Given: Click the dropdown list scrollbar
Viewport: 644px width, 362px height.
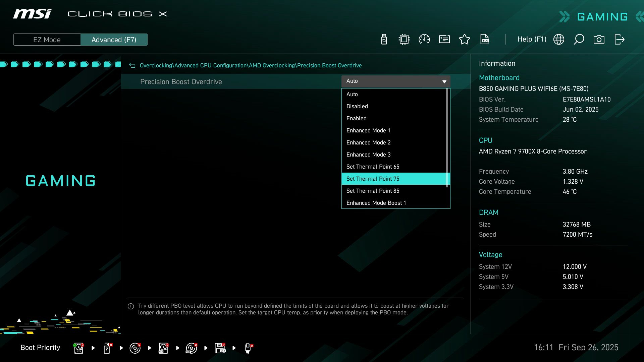Looking at the screenshot, I should pos(447,137).
